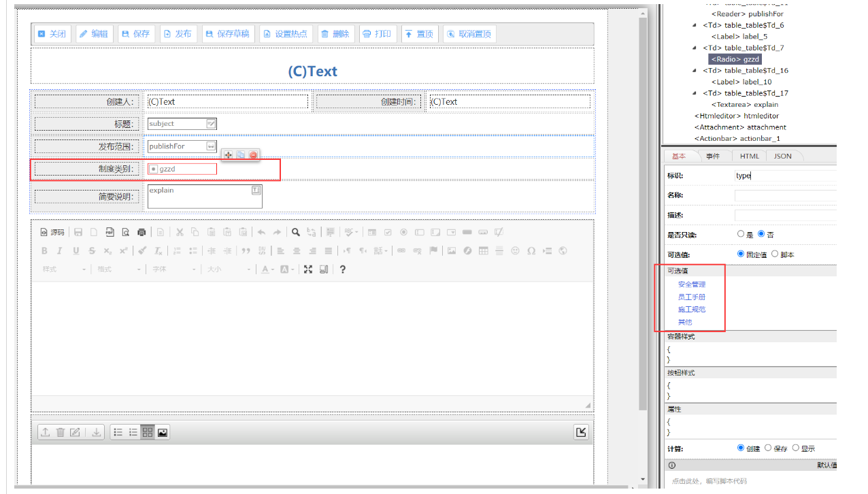Screen dimensions: 868x494
Task: Click the 编辑 action button
Action: (93, 34)
